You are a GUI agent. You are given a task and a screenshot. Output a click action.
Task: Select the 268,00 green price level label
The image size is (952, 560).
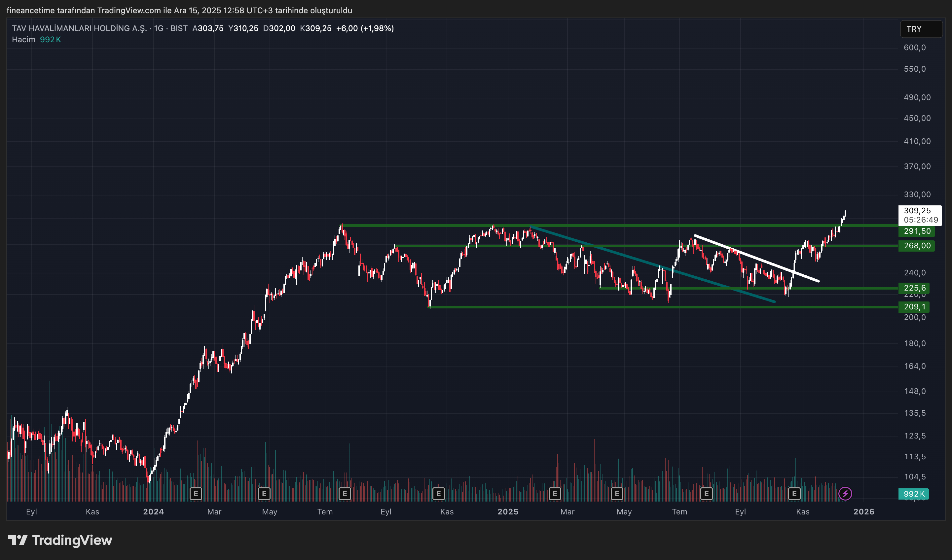point(916,246)
